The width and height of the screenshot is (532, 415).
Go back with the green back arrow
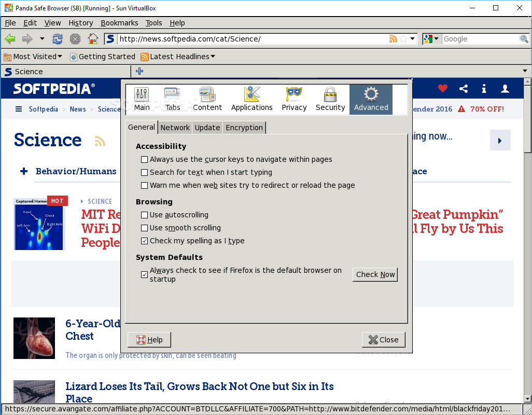click(10, 39)
